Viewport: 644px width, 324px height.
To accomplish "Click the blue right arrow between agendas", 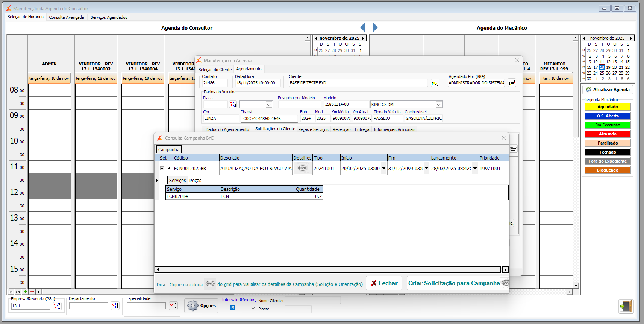I will [x=375, y=27].
